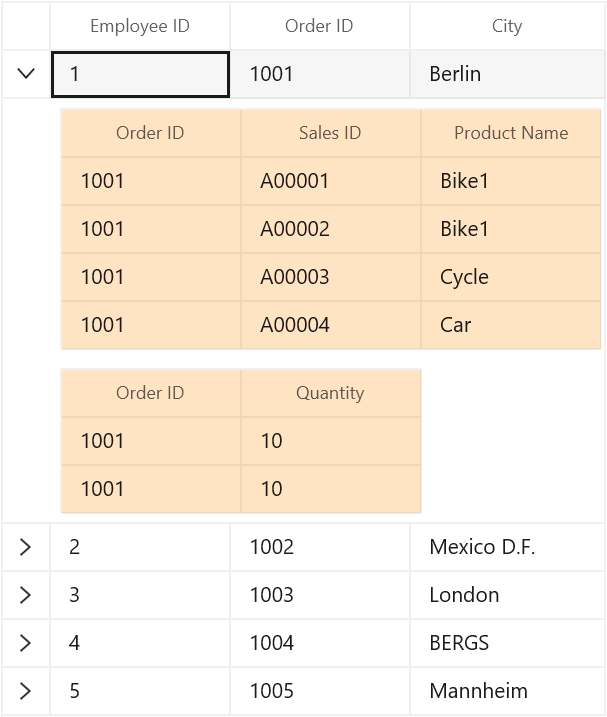
Task: Select the main grid cell 1001 beside Berlin
Action: pos(320,74)
